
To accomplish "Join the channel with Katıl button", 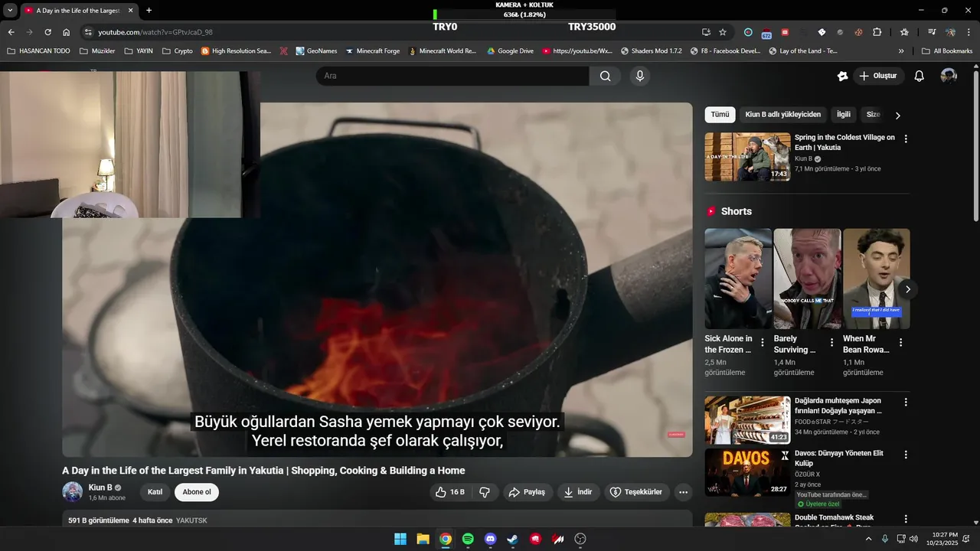I will tap(155, 492).
